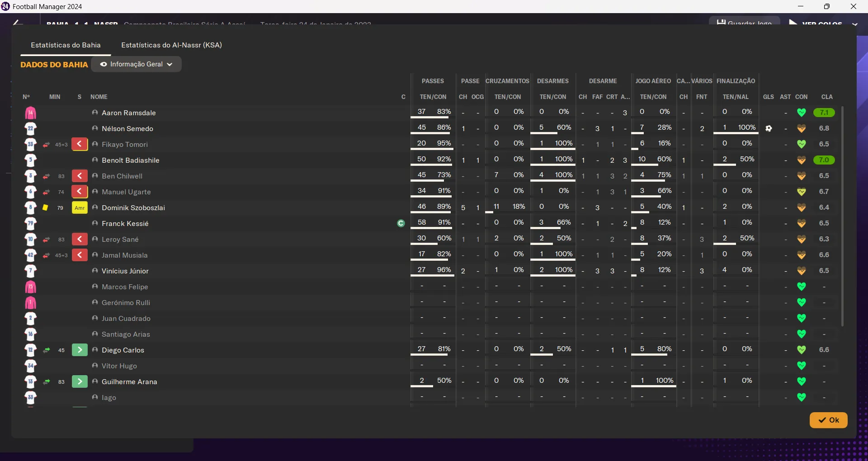This screenshot has width=868, height=461.
Task: Sort by the MIN column header
Action: (x=55, y=97)
